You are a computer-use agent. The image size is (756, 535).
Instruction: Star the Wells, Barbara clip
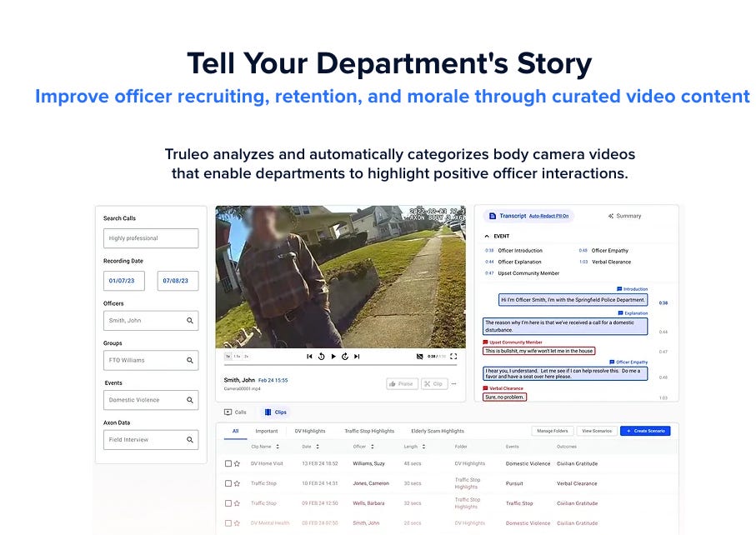tap(237, 503)
